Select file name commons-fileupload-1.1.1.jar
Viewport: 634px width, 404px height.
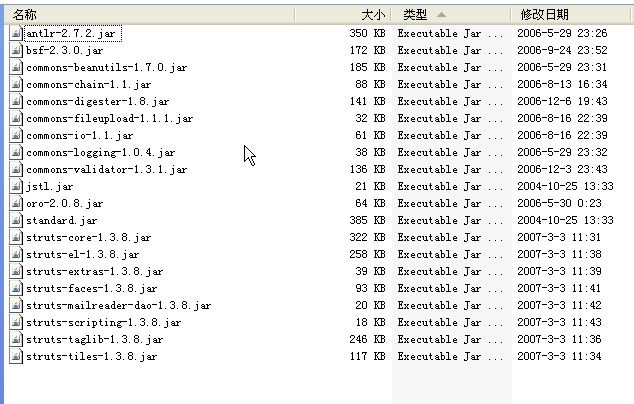point(110,118)
